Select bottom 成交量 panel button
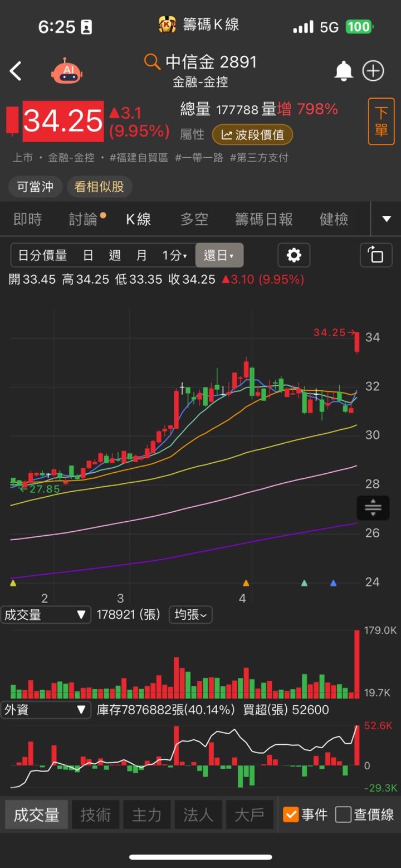The width and height of the screenshot is (401, 868). 37,814
